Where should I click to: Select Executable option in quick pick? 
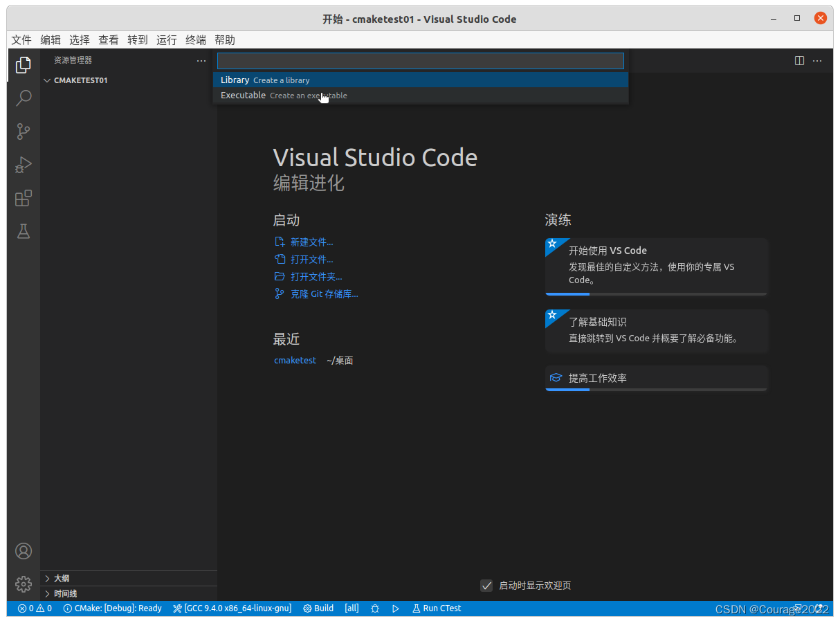[421, 96]
